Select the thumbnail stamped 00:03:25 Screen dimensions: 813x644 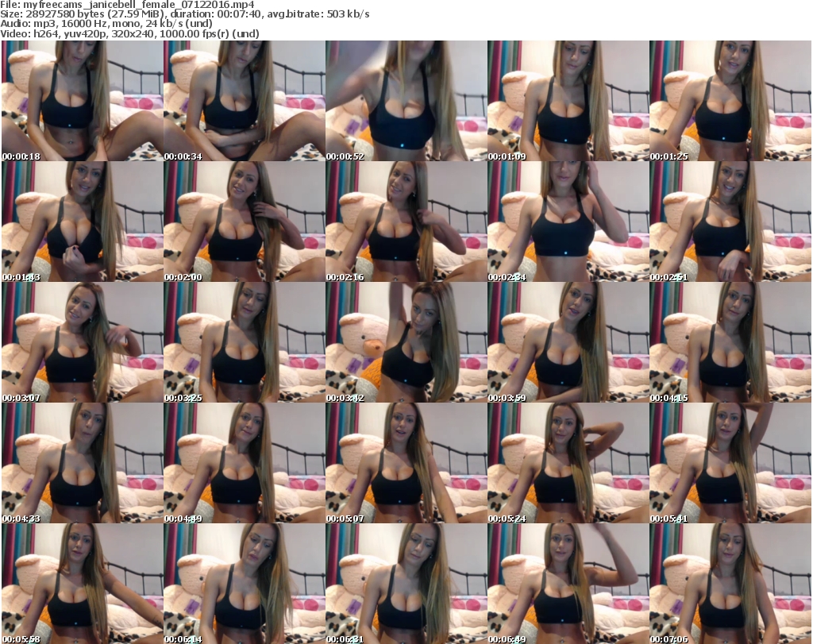click(245, 342)
